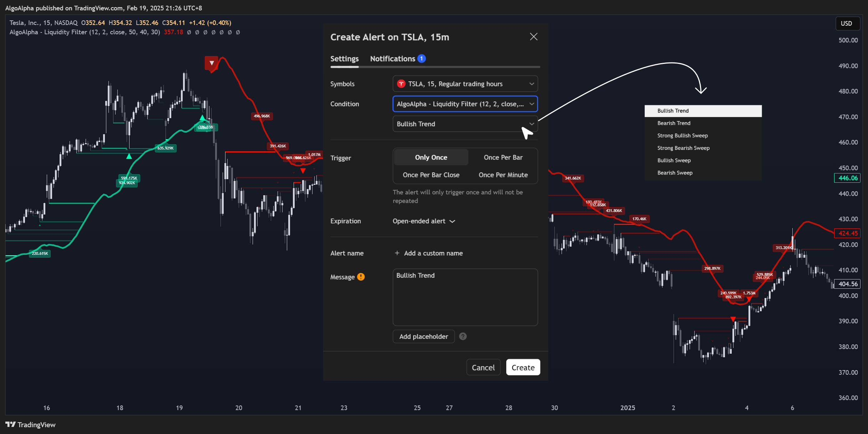868x434 pixels.
Task: Click the 635.929K volume label
Action: coord(166,148)
